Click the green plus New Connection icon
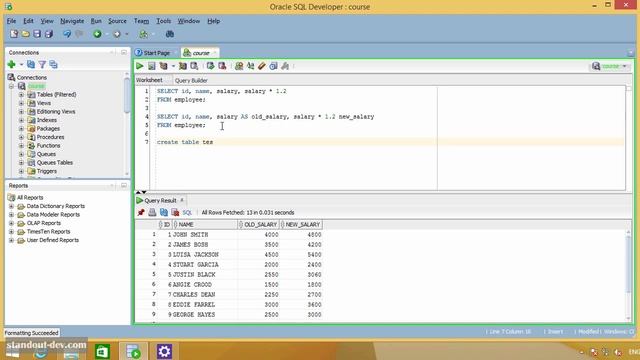 [x=11, y=64]
